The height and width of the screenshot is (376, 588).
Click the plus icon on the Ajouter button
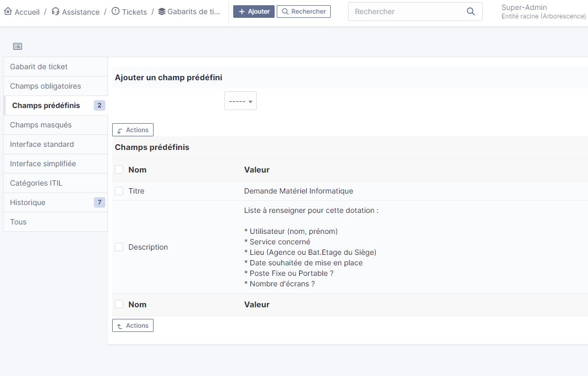pos(242,11)
